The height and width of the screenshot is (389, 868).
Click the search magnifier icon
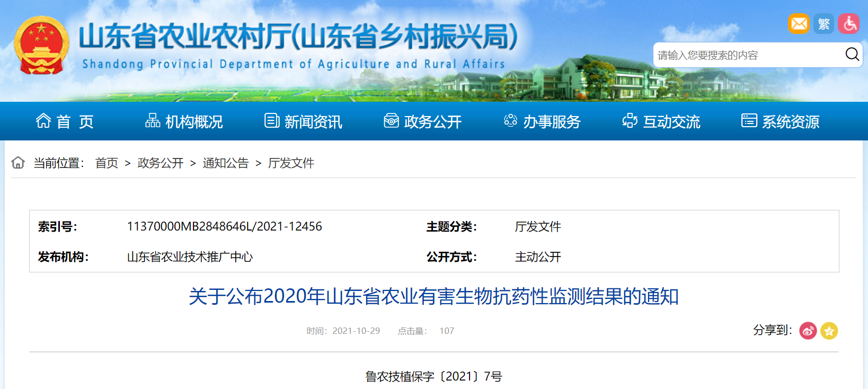pos(852,54)
